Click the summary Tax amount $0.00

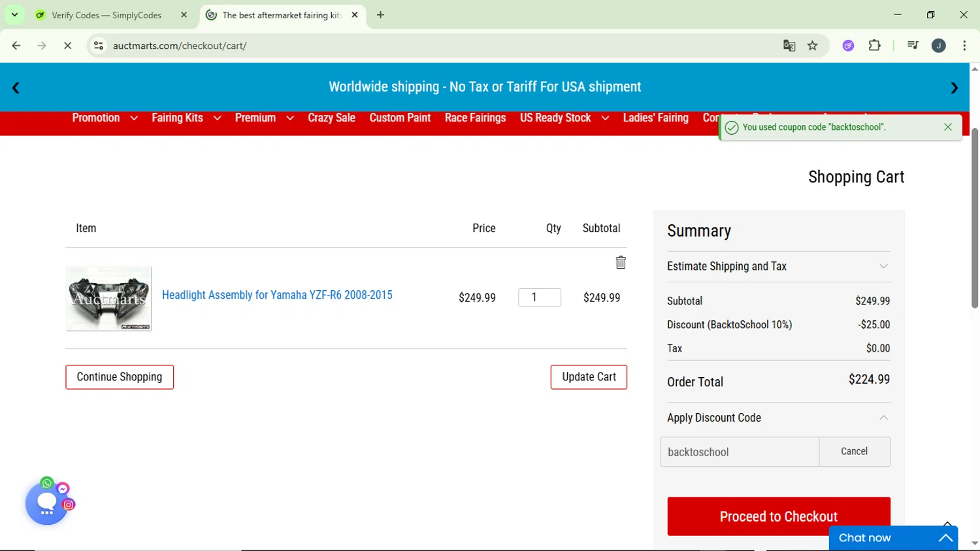coord(878,348)
